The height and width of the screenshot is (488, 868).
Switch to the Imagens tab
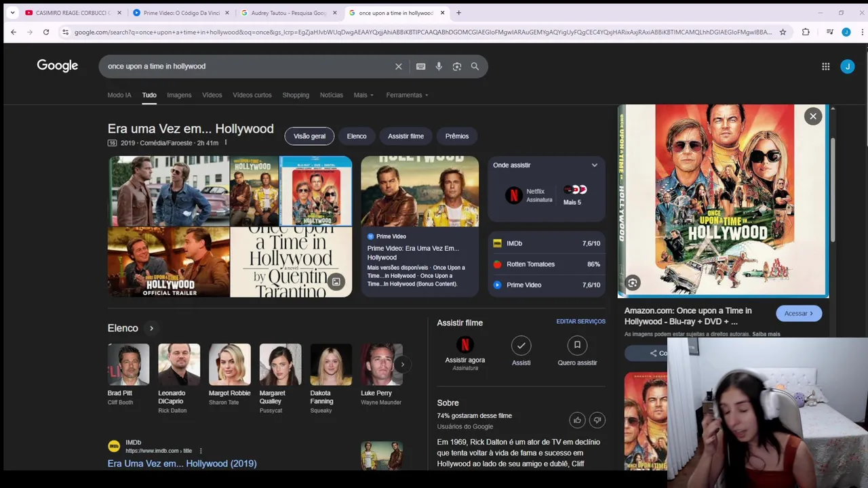tap(179, 95)
